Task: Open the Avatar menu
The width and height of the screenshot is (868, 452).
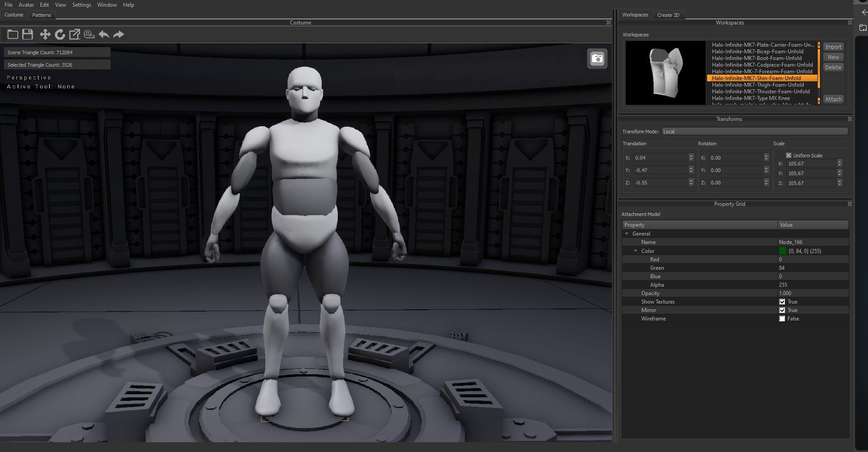Action: tap(26, 5)
